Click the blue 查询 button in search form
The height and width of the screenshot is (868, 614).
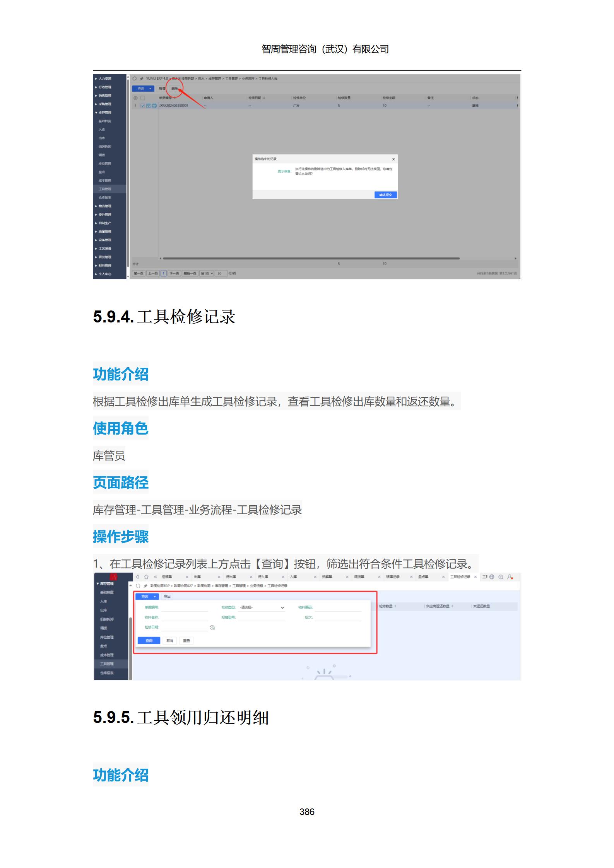(149, 641)
